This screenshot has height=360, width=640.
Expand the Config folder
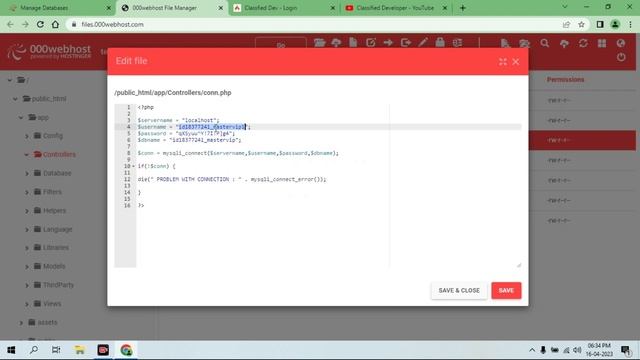27,136
